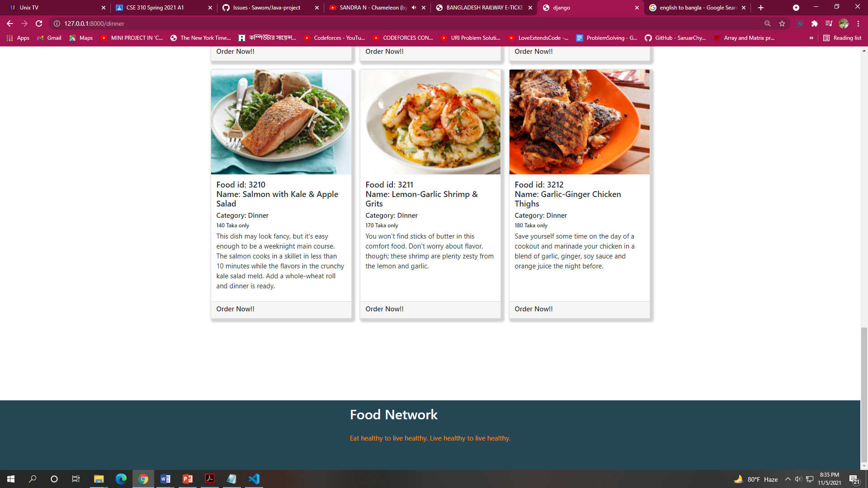Viewport: 868px width, 488px height.
Task: Navigate back with the back arrow
Action: (9, 23)
